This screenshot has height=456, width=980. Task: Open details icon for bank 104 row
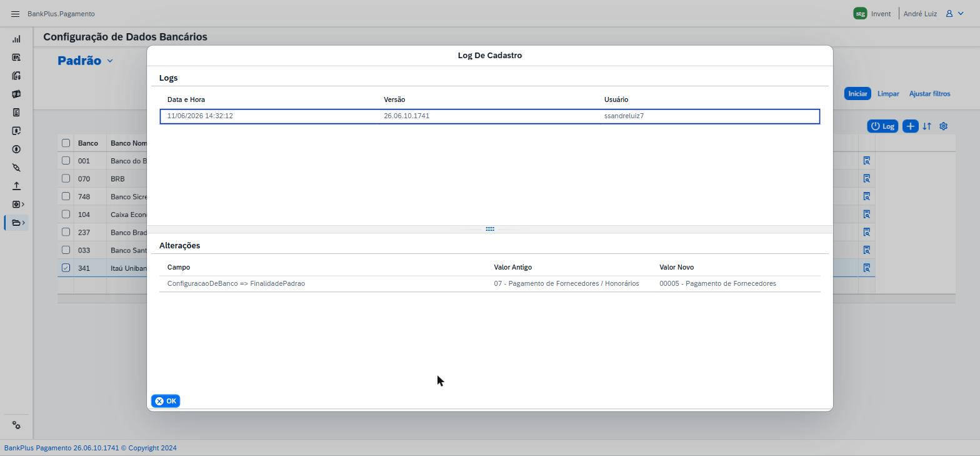tap(867, 214)
